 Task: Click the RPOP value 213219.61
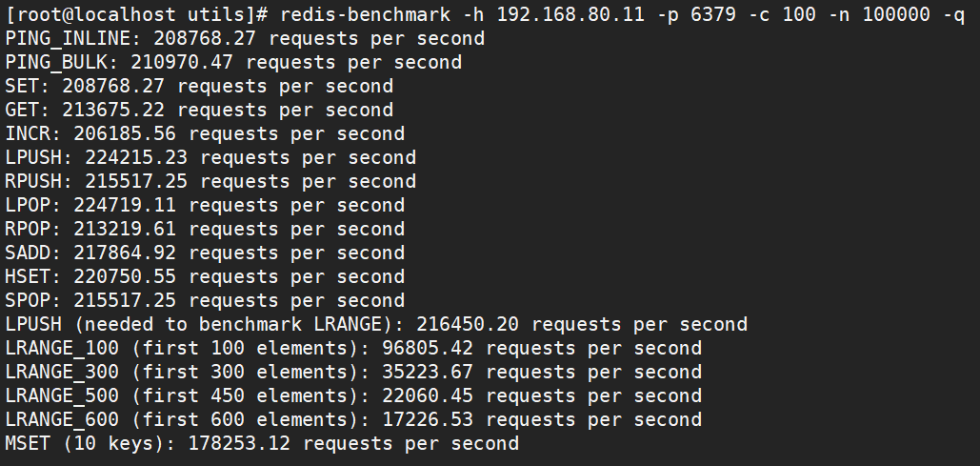click(125, 229)
